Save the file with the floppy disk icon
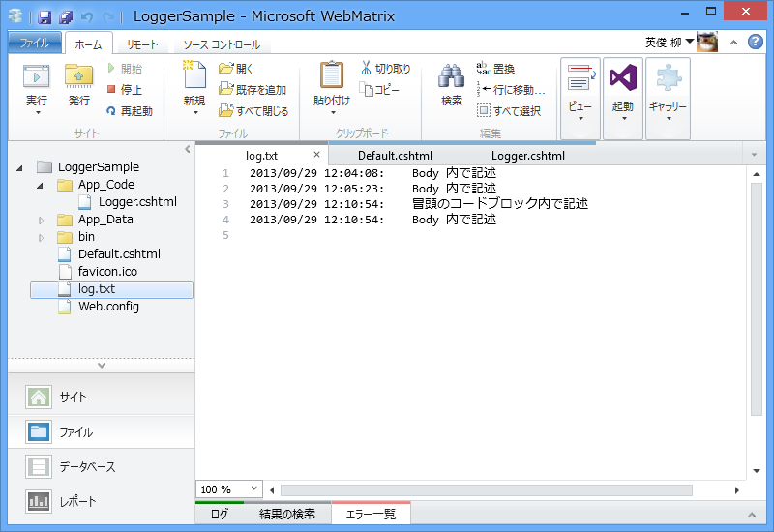Viewport: 774px width, 532px height. click(45, 17)
